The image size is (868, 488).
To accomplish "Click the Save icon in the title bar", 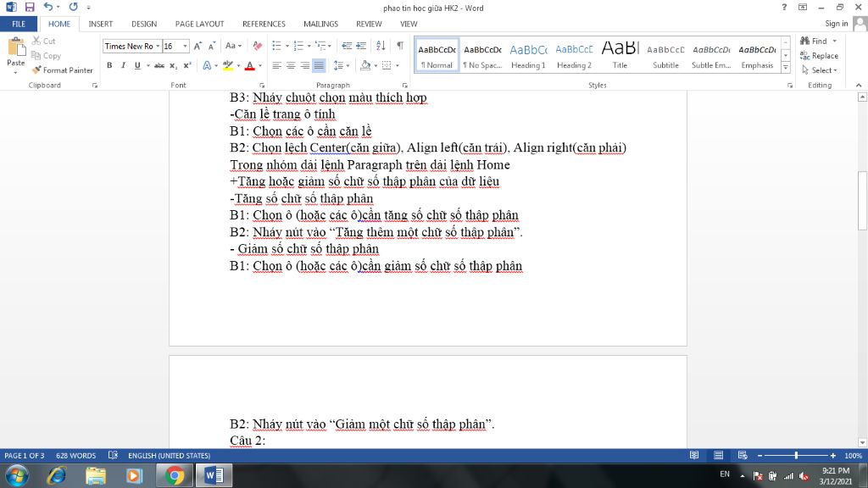I will (30, 7).
